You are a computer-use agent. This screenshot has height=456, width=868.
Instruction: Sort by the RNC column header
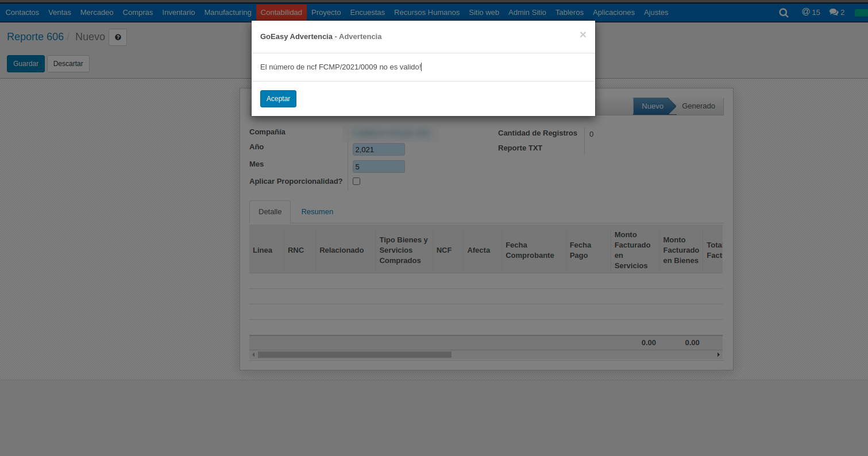300,250
